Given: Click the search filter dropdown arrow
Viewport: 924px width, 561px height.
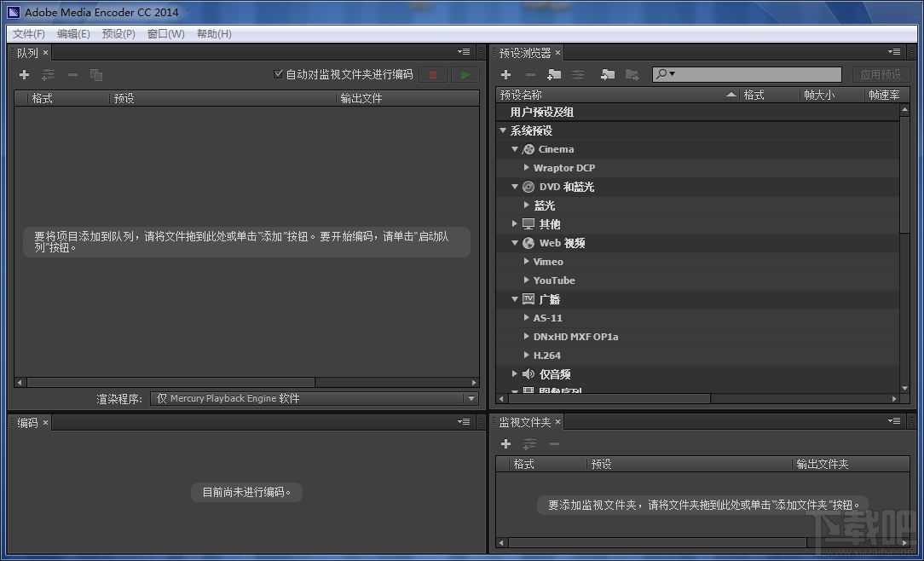Looking at the screenshot, I should (x=671, y=75).
